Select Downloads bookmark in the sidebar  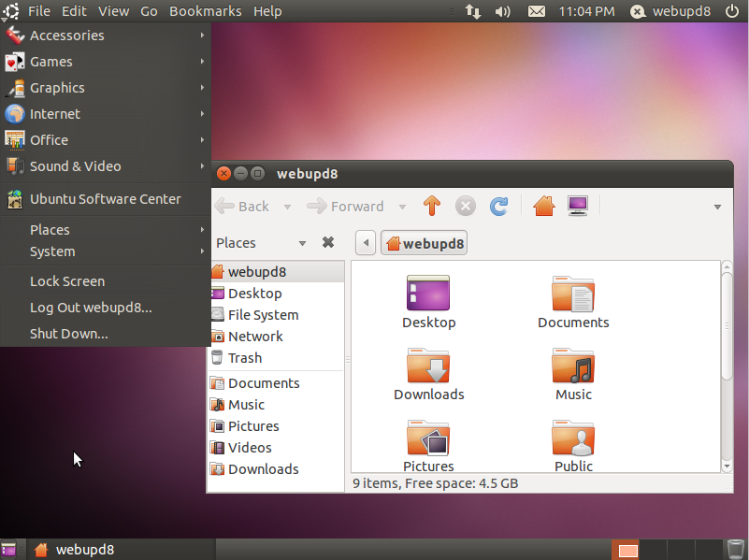(277, 469)
